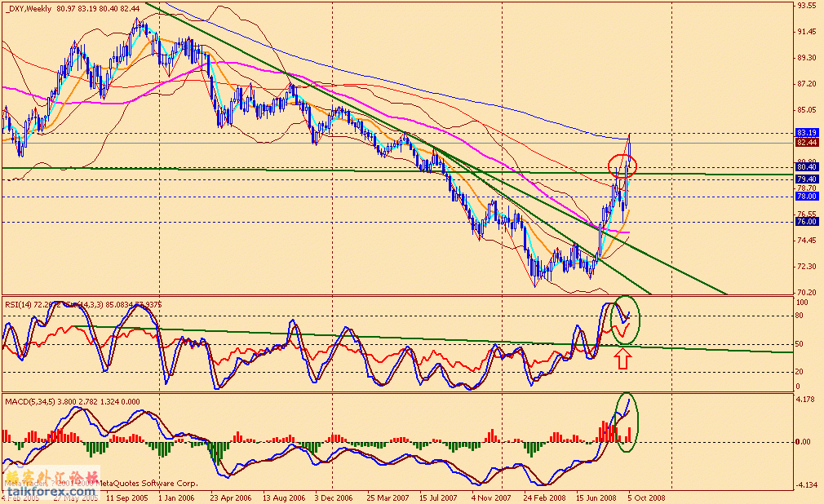Click the 72.30 price axis label
Screen dimensions: 824x504
point(807,267)
